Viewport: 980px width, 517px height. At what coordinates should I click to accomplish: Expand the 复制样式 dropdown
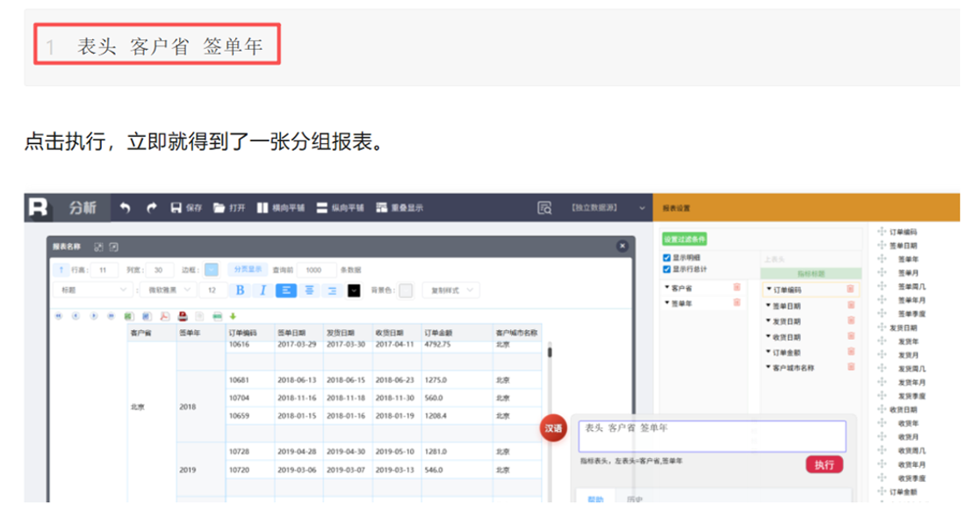tap(450, 291)
